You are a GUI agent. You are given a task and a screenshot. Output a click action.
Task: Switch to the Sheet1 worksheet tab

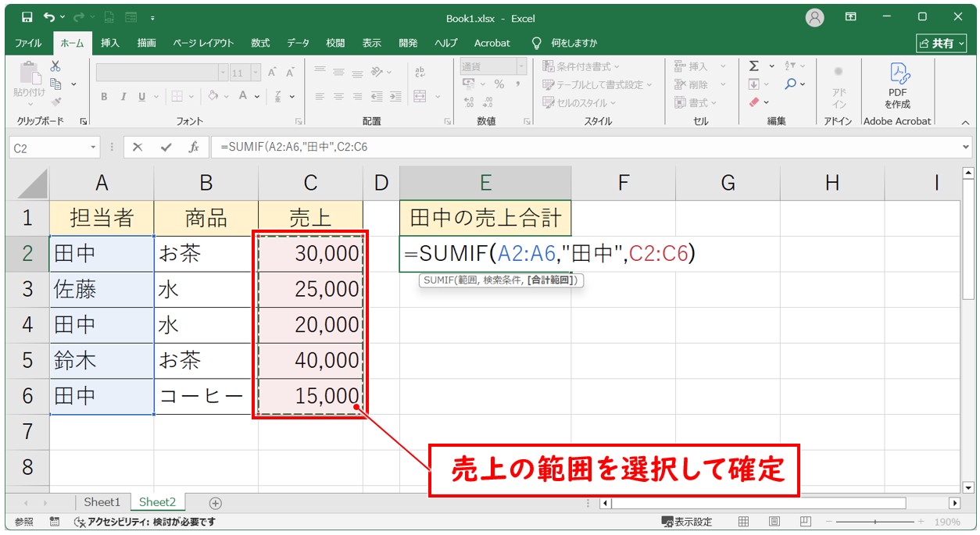point(102,502)
